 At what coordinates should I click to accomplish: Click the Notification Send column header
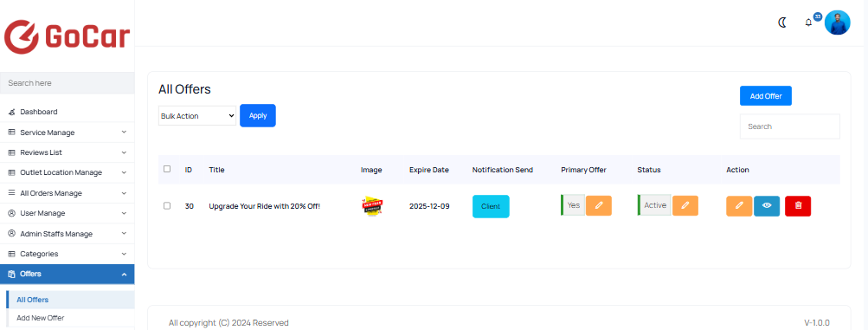coord(503,170)
